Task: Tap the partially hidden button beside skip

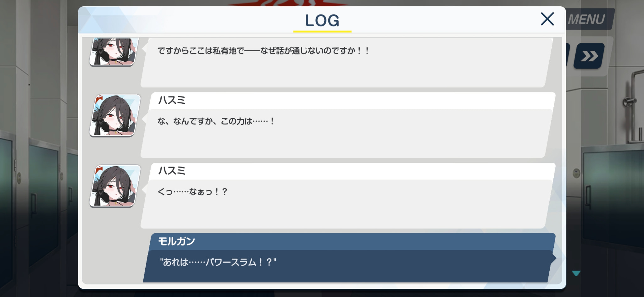Action: click(568, 55)
